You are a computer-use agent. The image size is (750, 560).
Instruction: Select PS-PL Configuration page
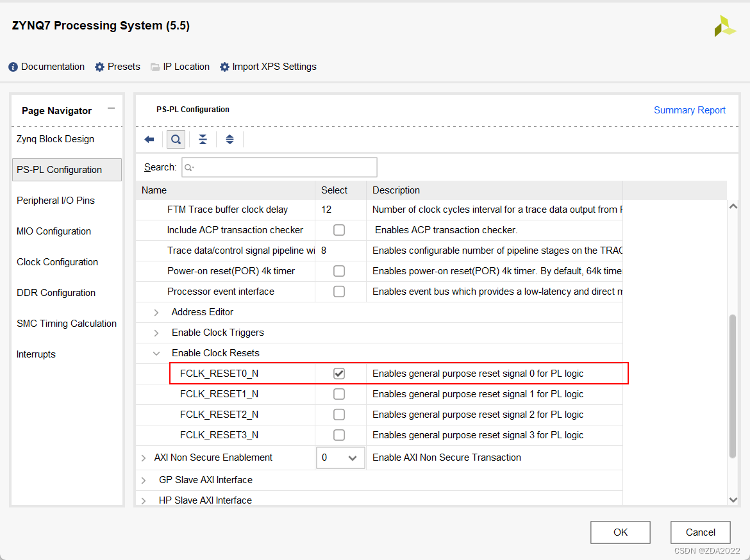(67, 170)
